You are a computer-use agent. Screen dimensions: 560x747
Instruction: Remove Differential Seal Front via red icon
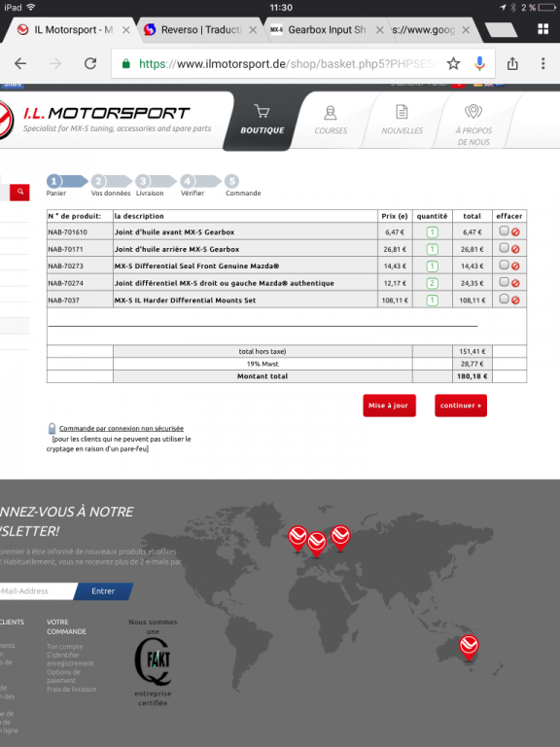point(515,267)
